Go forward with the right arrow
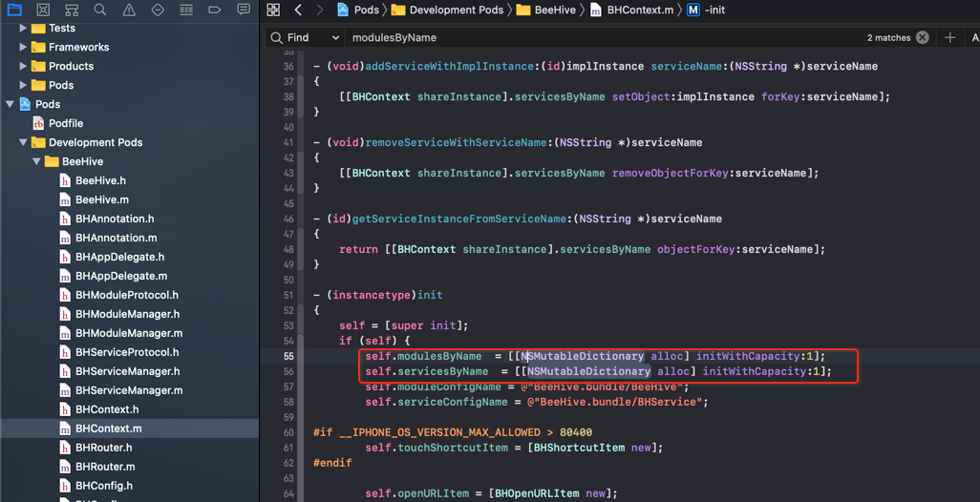 pyautogui.click(x=319, y=10)
